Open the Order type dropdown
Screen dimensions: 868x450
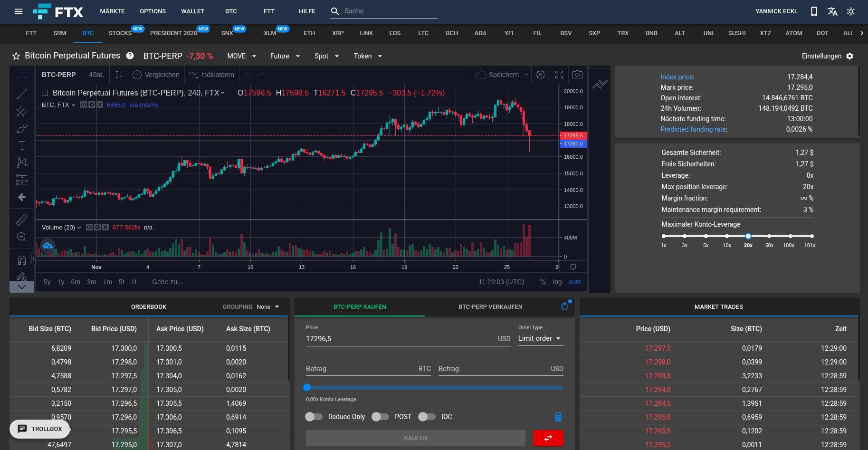click(540, 338)
